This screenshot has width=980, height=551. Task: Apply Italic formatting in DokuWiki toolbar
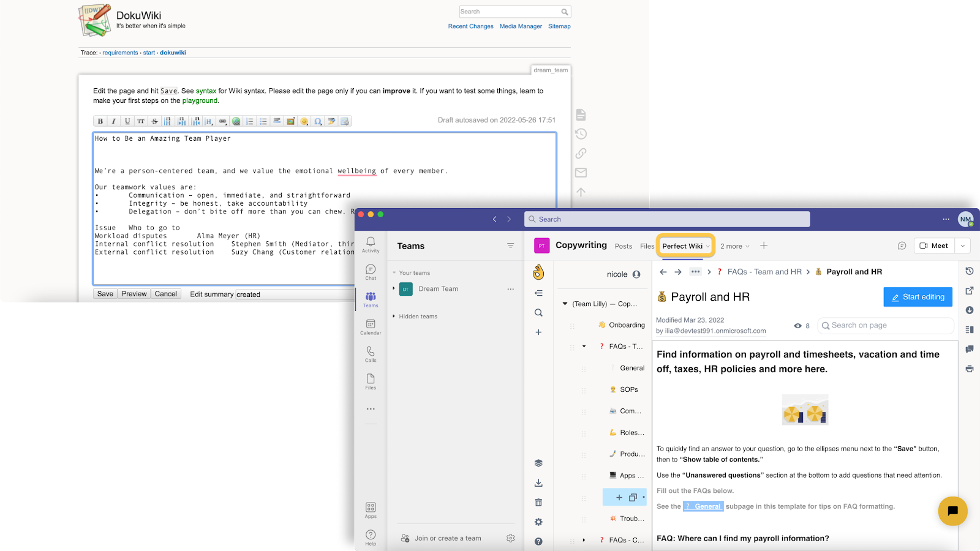pos(114,121)
